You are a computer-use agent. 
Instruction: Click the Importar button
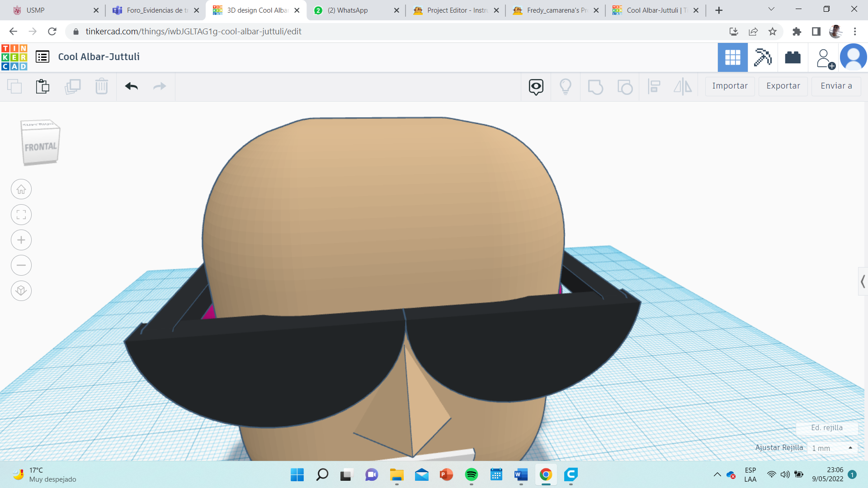click(x=730, y=85)
